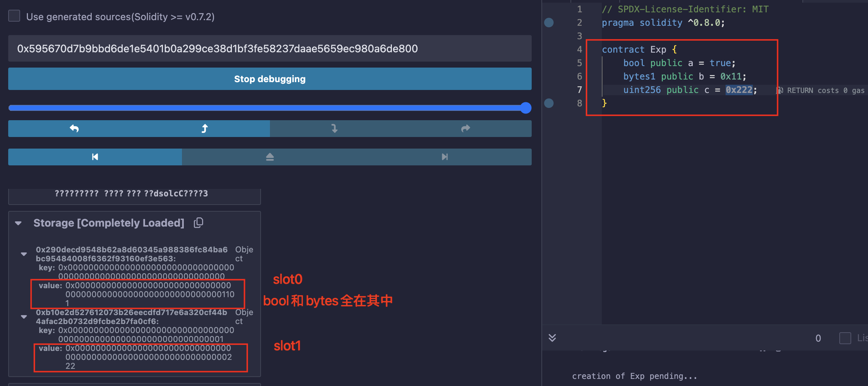This screenshot has height=386, width=868.
Task: Click the bool public a line
Action: [679, 63]
